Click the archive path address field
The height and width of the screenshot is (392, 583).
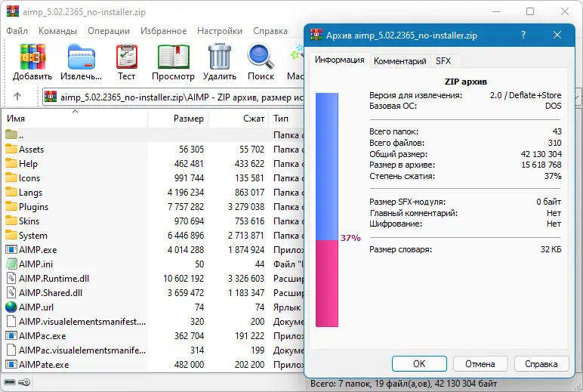pyautogui.click(x=174, y=97)
